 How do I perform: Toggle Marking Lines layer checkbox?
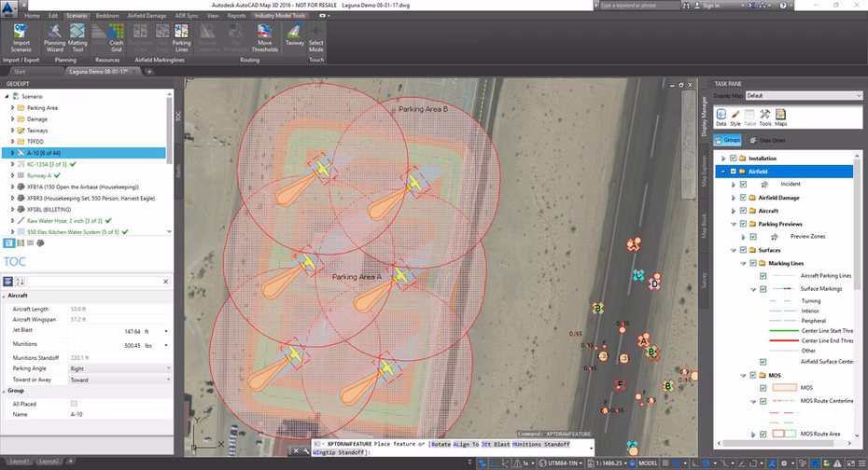(753, 263)
